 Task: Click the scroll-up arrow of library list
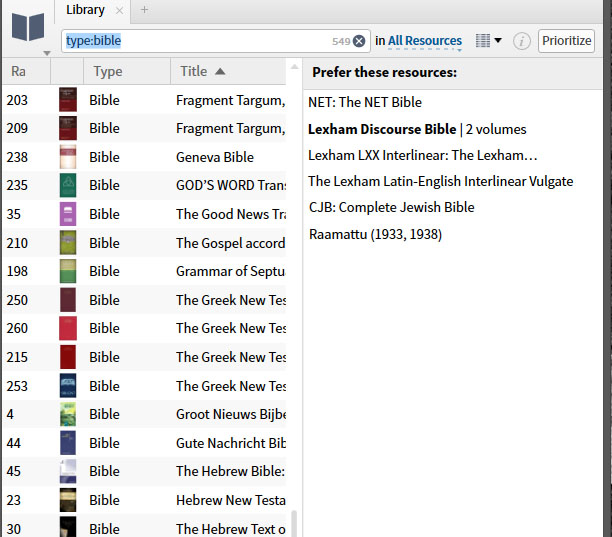tap(295, 67)
